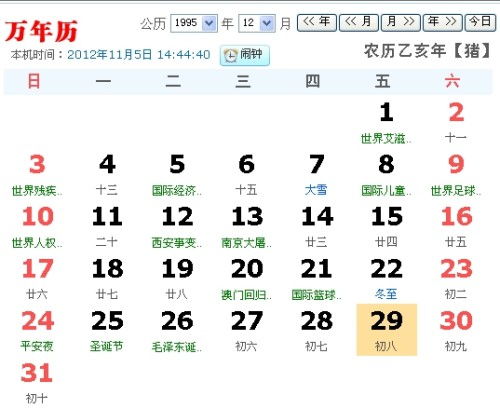The width and height of the screenshot is (500, 408).
Task: Select December 8 国际儿童 day
Action: point(387,175)
